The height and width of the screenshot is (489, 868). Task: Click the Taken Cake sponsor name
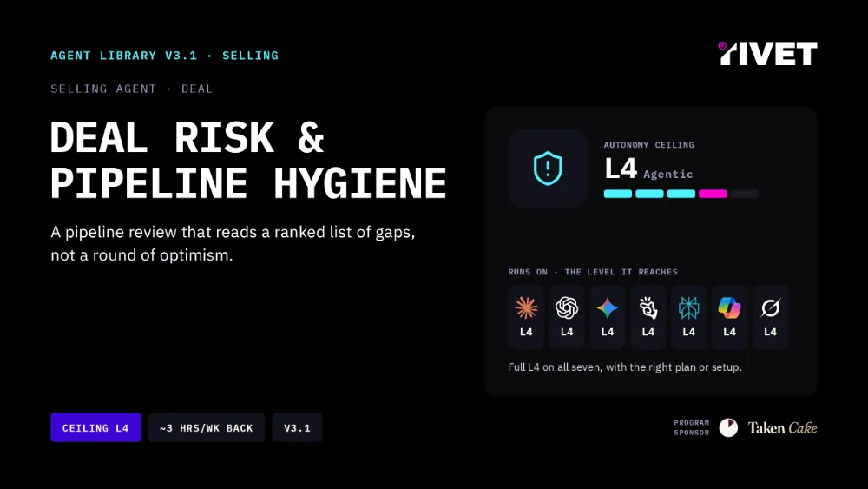[782, 427]
